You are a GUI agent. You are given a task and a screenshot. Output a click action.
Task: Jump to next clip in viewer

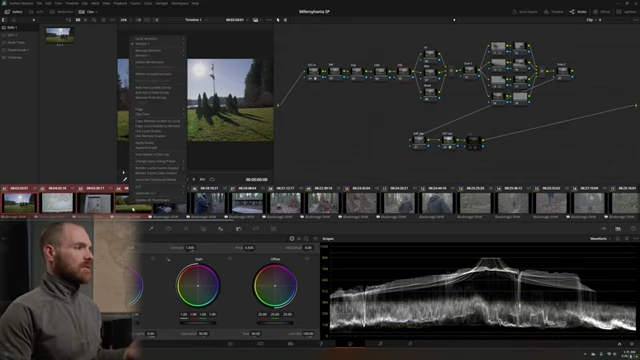click(x=202, y=180)
